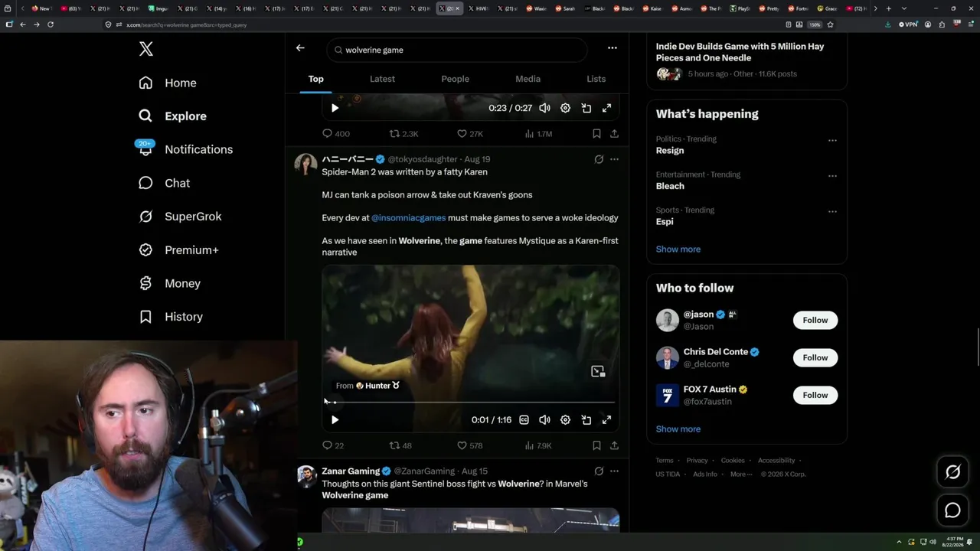Repost the post with 2.3K reposts

[404, 133]
